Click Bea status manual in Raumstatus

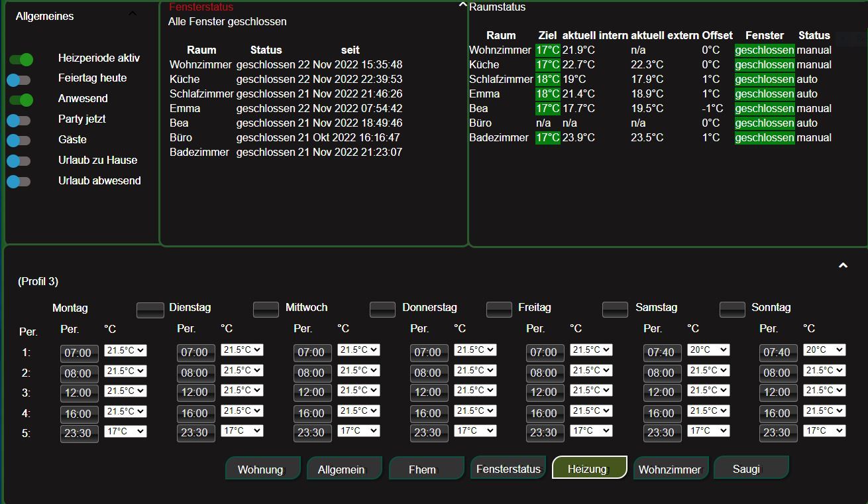pos(814,109)
